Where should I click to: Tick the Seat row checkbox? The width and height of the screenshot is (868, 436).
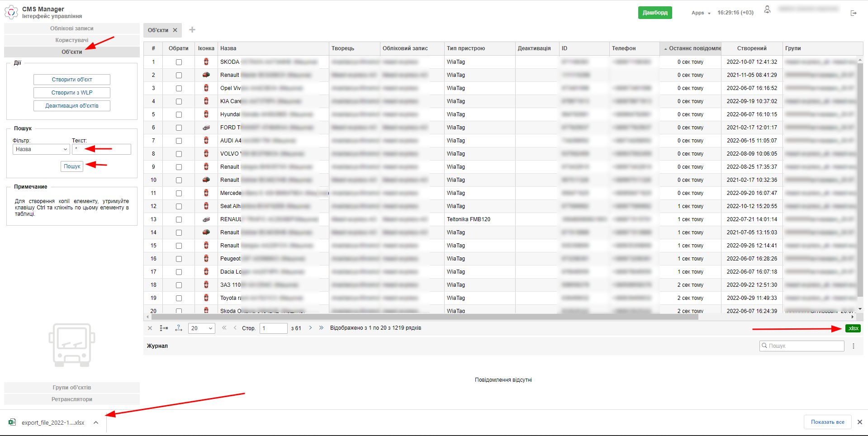pyautogui.click(x=179, y=206)
